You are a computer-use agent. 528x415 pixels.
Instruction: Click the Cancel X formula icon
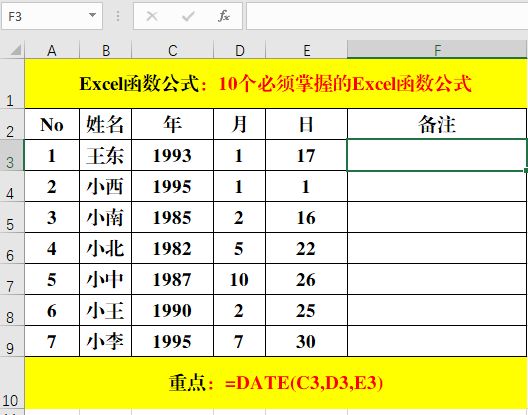point(152,16)
